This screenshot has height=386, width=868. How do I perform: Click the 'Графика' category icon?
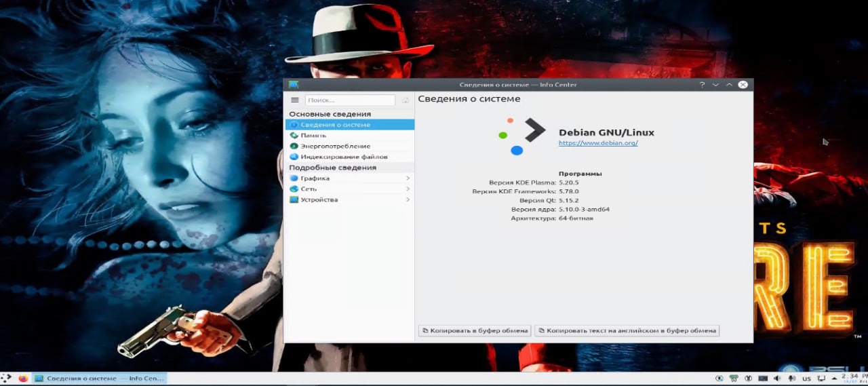pyautogui.click(x=294, y=178)
